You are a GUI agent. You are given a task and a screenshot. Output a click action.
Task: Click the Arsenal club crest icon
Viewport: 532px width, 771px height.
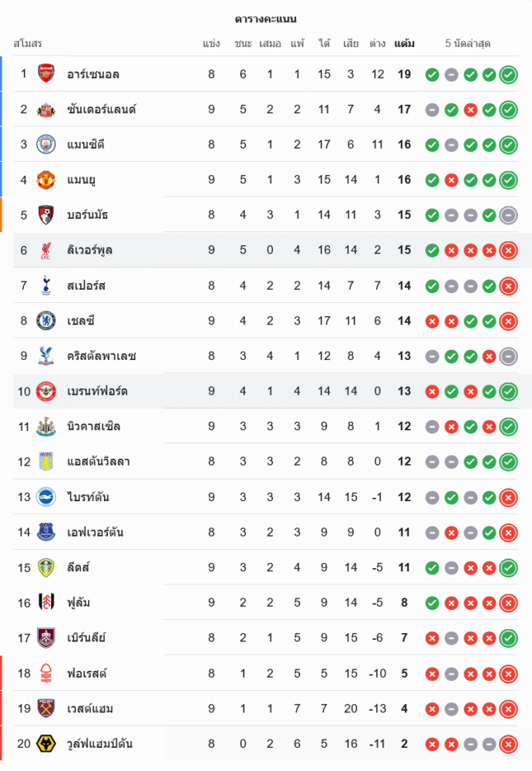pyautogui.click(x=46, y=74)
